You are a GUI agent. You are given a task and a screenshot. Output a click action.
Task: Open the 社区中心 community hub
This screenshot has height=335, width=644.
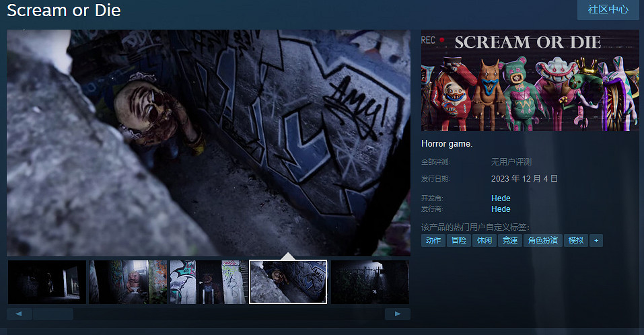click(608, 9)
